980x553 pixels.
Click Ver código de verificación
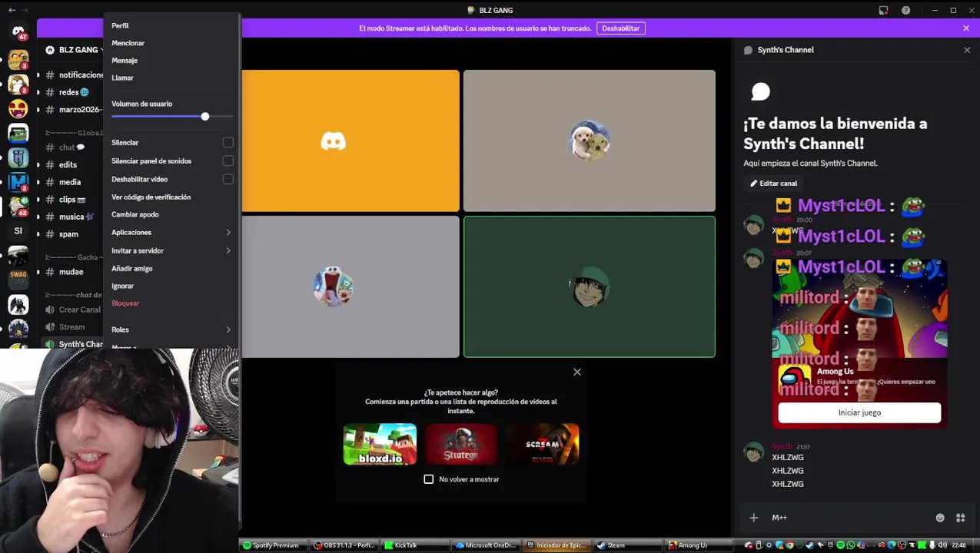click(171, 197)
